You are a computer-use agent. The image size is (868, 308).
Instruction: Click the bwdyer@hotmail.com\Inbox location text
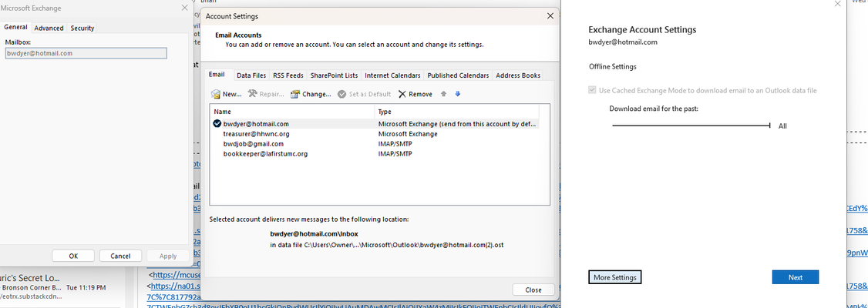click(314, 234)
